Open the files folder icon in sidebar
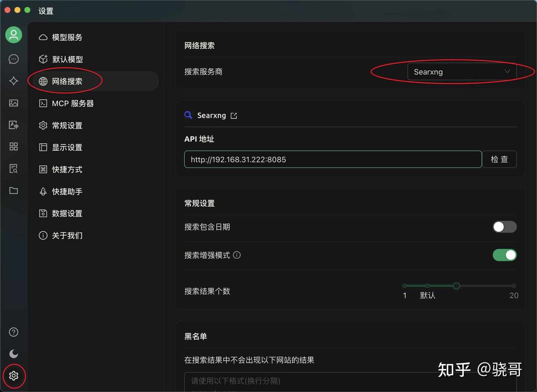The width and height of the screenshot is (537, 392). coord(13,190)
